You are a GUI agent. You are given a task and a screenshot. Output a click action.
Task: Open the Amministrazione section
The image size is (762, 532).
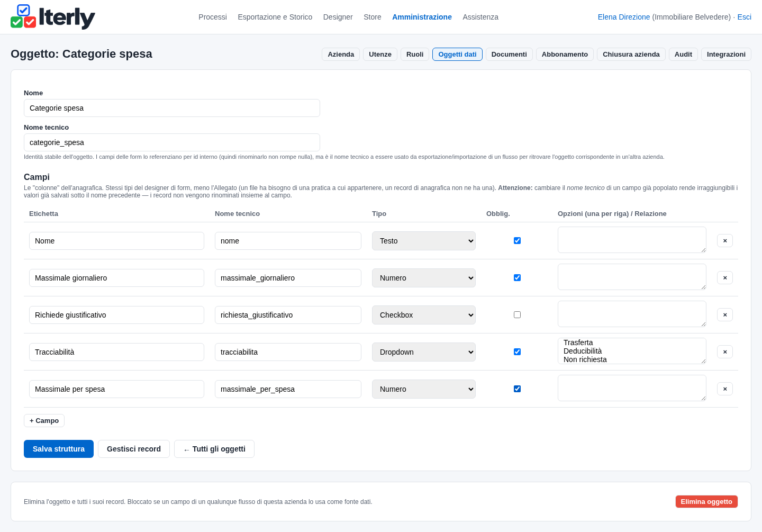[422, 17]
